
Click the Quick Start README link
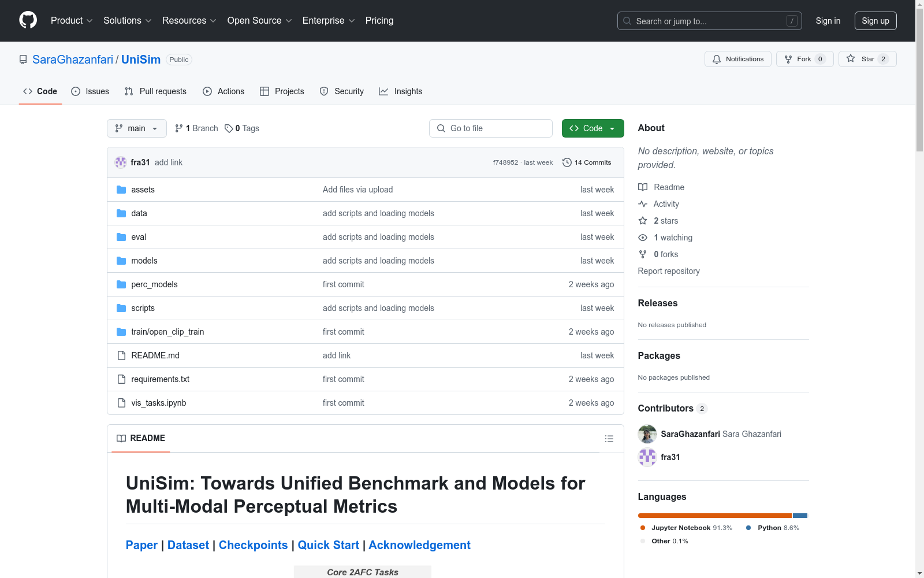point(329,545)
